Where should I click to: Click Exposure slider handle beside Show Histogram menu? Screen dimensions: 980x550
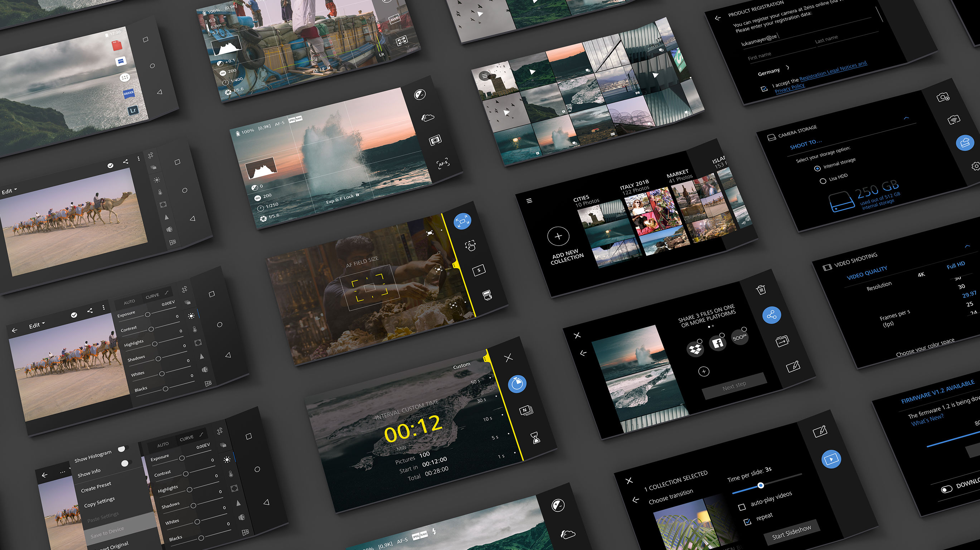point(182,458)
